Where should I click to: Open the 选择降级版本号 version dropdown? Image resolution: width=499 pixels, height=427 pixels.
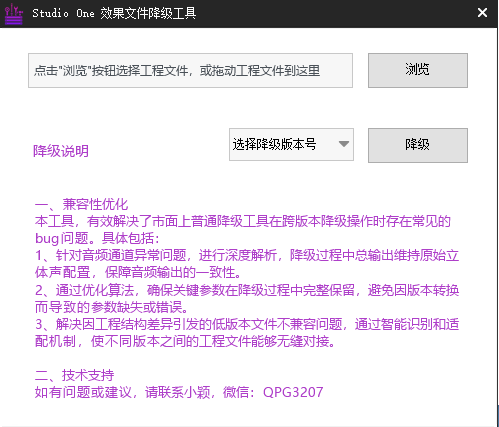(x=291, y=144)
